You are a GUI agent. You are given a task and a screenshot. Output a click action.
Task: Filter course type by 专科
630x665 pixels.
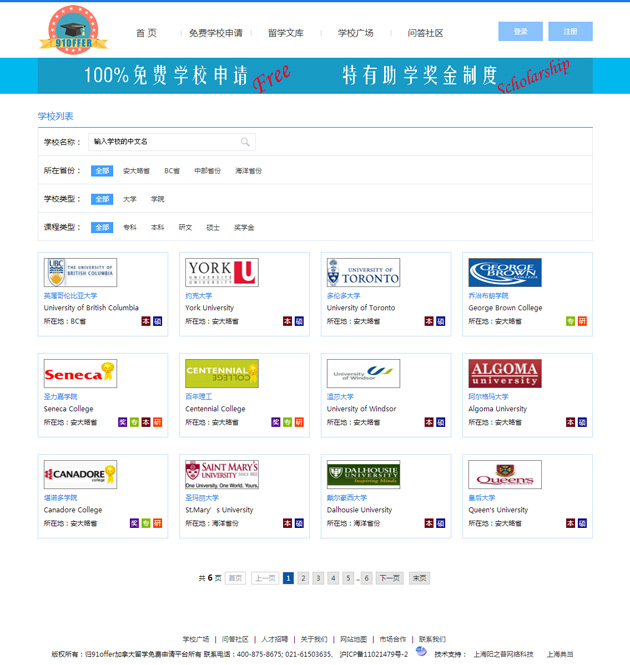click(x=130, y=227)
